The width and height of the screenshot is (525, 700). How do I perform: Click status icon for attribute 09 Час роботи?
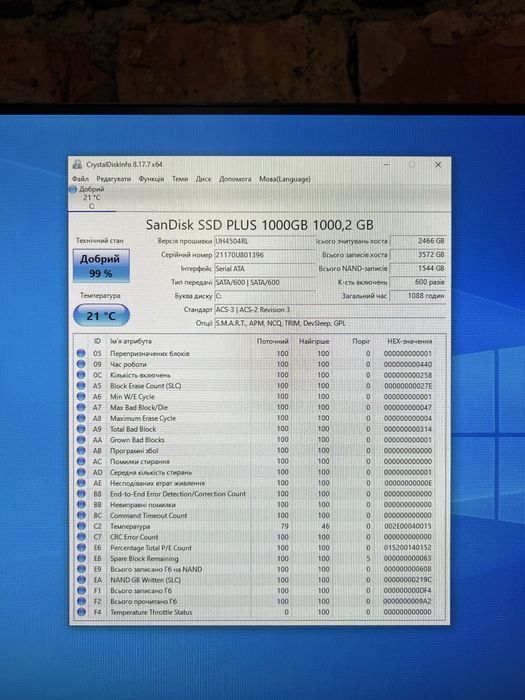(x=81, y=364)
